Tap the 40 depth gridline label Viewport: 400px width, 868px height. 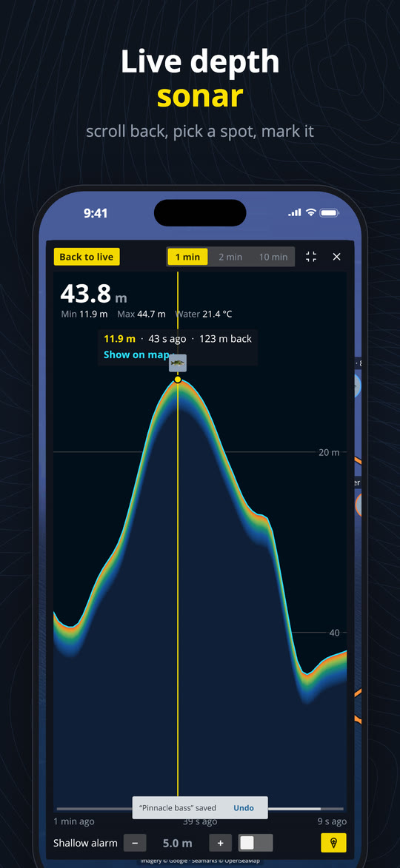pos(335,632)
